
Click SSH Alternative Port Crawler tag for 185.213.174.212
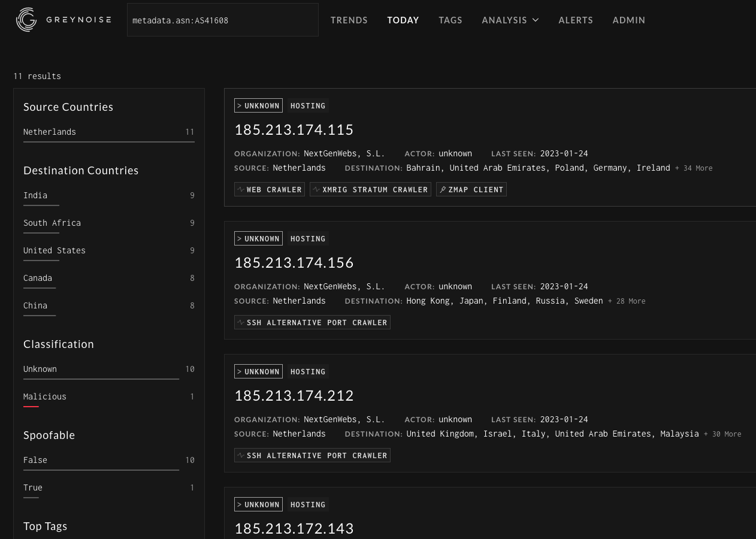(x=312, y=455)
